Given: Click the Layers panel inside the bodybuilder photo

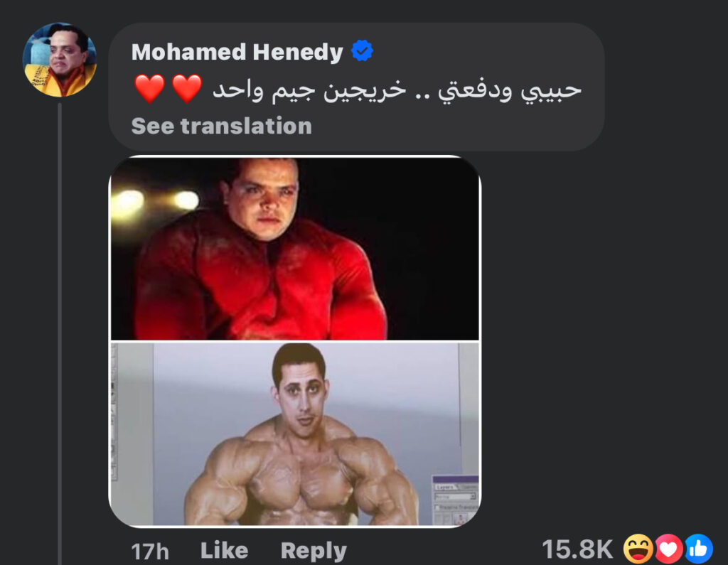Looking at the screenshot, I should point(456,500).
